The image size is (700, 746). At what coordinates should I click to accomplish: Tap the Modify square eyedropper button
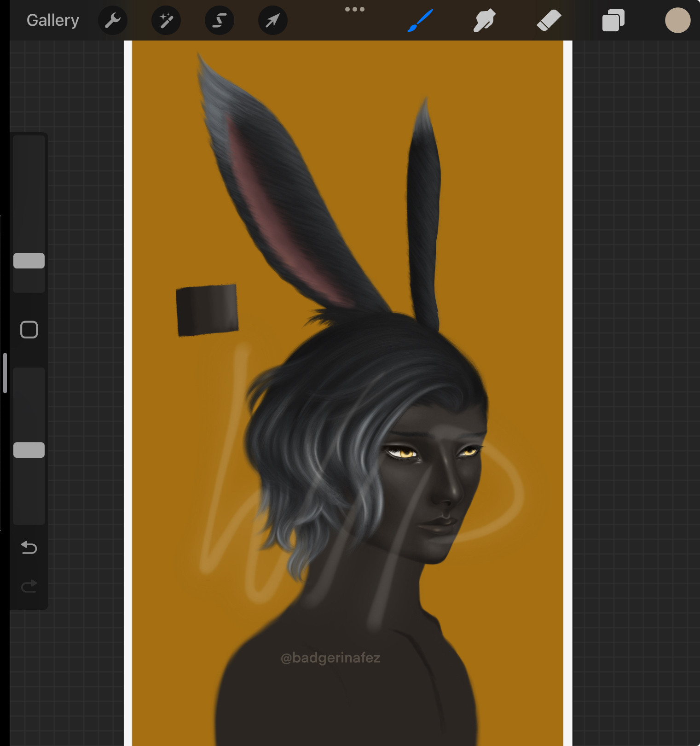[29, 330]
